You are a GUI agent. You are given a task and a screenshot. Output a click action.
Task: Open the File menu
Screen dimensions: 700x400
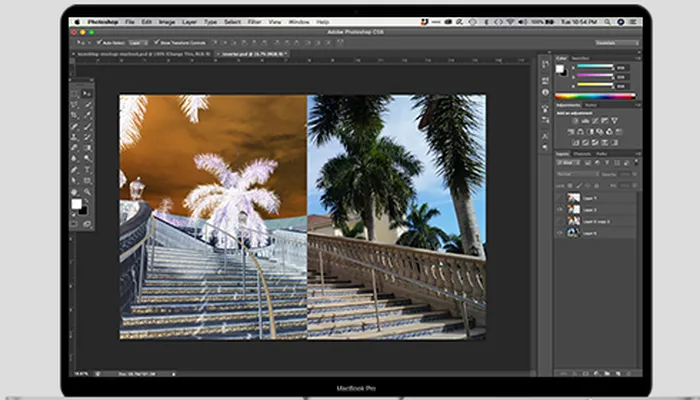tap(130, 21)
